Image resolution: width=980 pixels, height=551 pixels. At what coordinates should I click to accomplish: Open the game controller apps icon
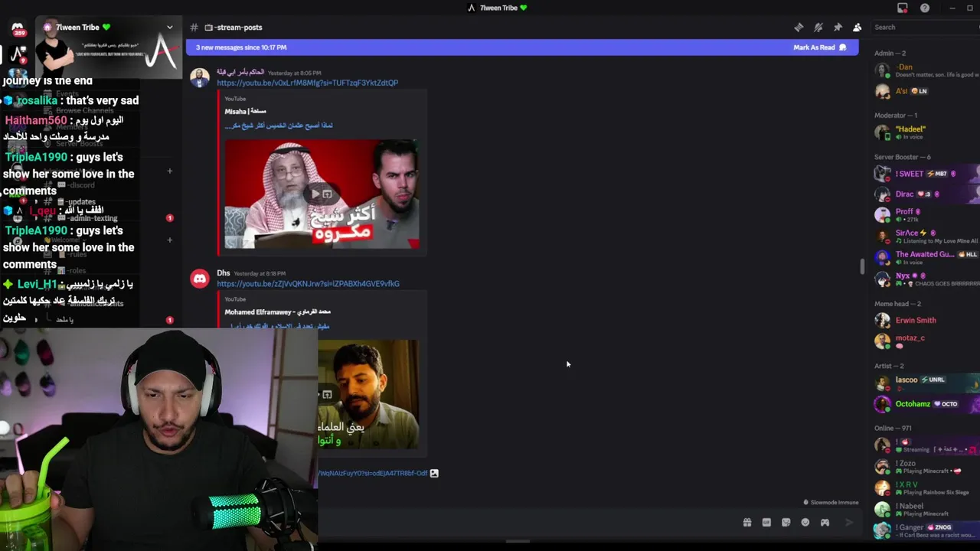pos(825,523)
